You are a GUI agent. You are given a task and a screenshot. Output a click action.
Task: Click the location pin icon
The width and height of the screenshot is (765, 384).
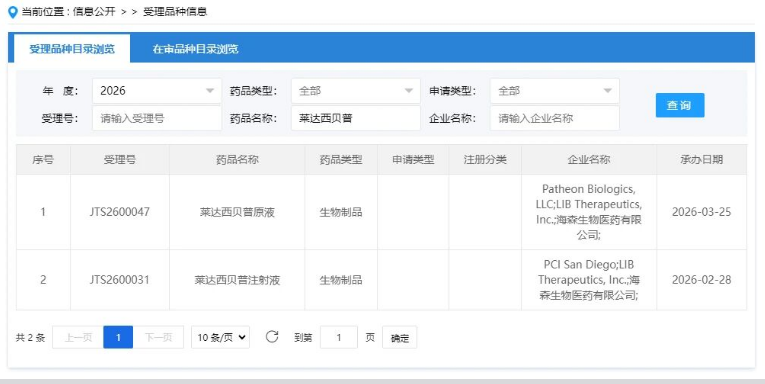click(13, 12)
